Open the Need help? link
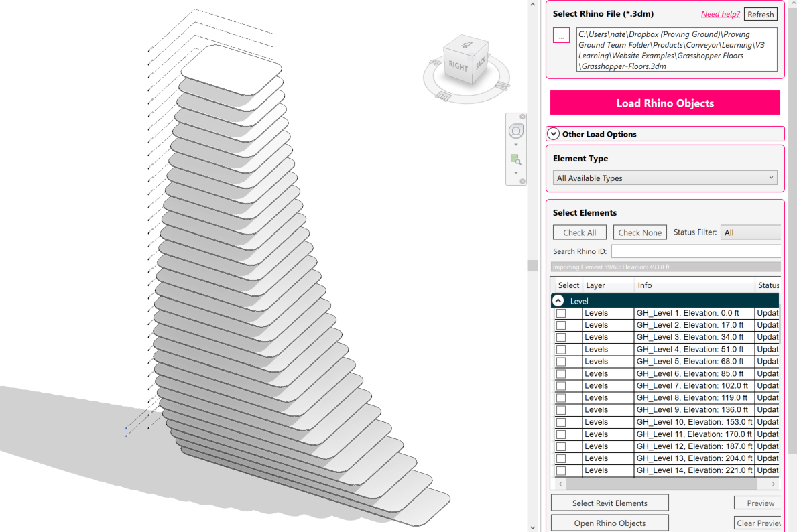This screenshot has height=532, width=797. (x=721, y=13)
